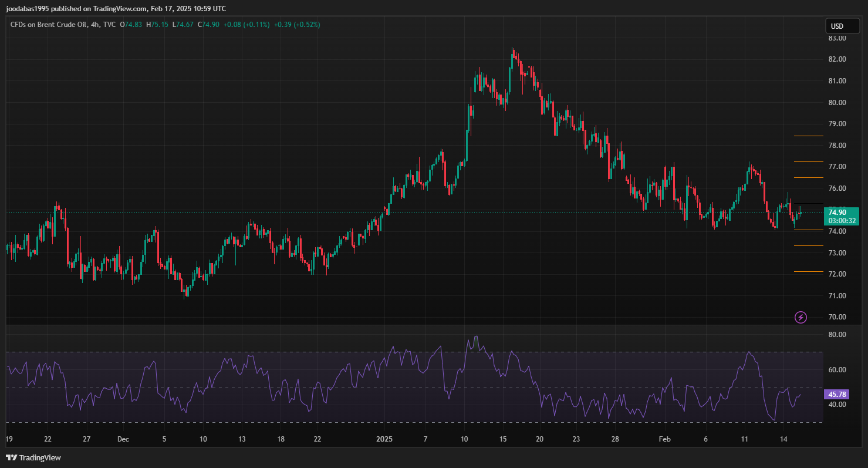The height and width of the screenshot is (468, 868).
Task: Click the 79.00 price axis label
Action: [837, 124]
